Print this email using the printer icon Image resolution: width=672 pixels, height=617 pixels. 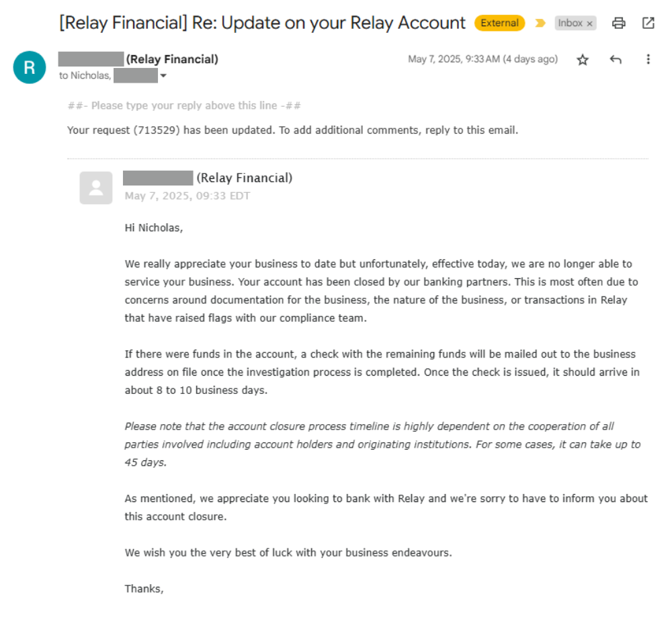618,23
